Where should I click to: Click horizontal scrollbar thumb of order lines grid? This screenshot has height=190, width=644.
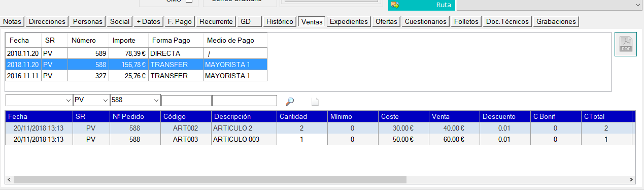point(210,179)
